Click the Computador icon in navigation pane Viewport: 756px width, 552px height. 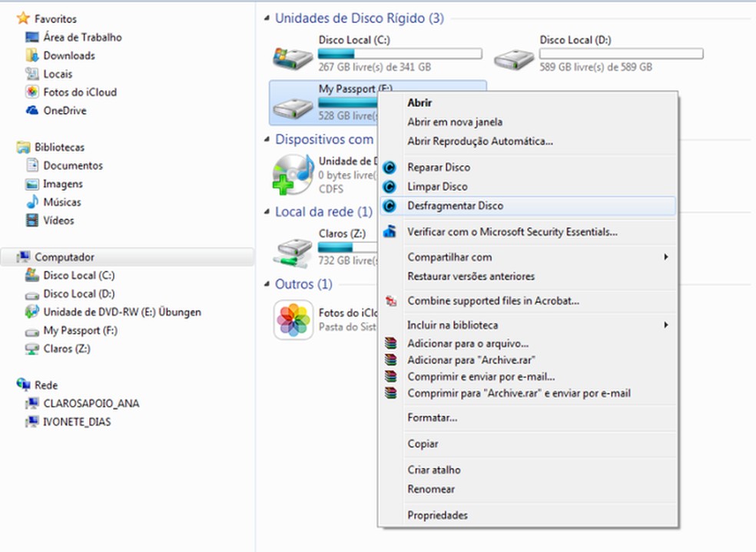(x=22, y=258)
